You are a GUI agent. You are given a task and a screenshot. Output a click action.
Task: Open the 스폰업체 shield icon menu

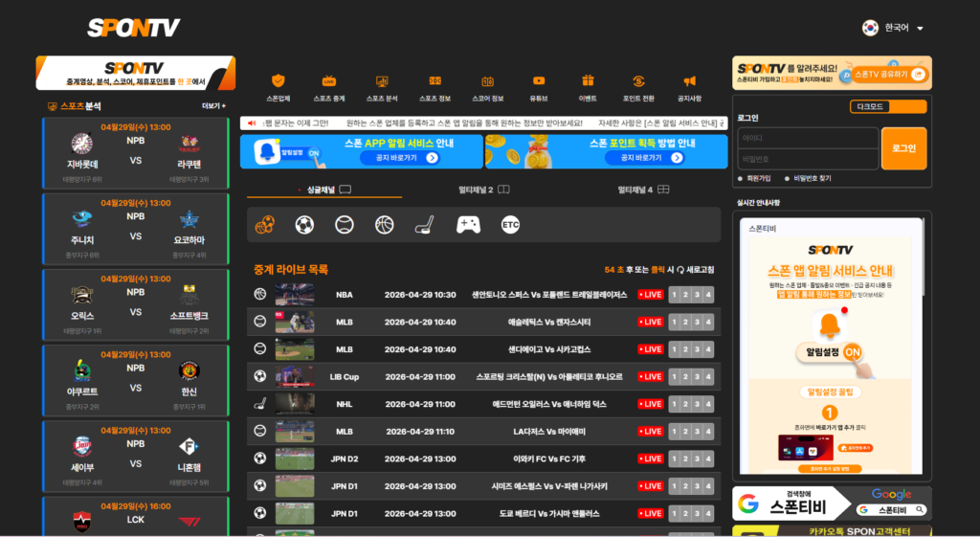pyautogui.click(x=278, y=80)
